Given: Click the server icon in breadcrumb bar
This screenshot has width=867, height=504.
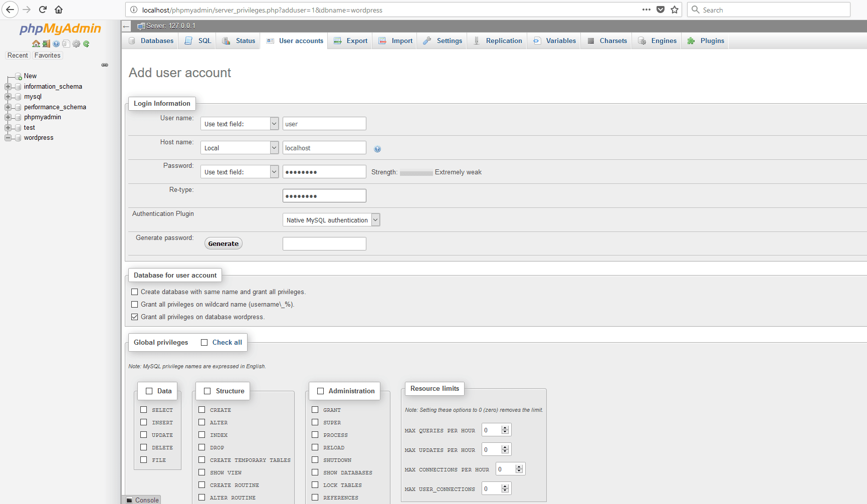Looking at the screenshot, I should click(x=141, y=26).
